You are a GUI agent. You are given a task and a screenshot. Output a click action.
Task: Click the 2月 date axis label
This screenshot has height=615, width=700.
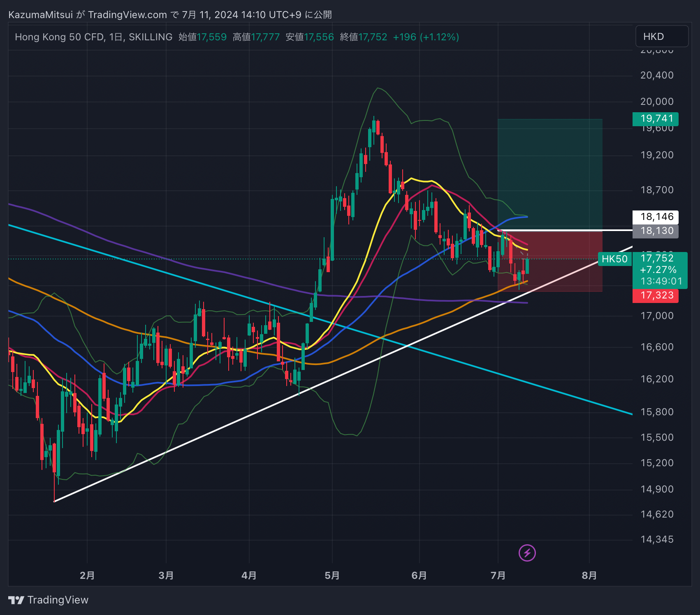(87, 575)
